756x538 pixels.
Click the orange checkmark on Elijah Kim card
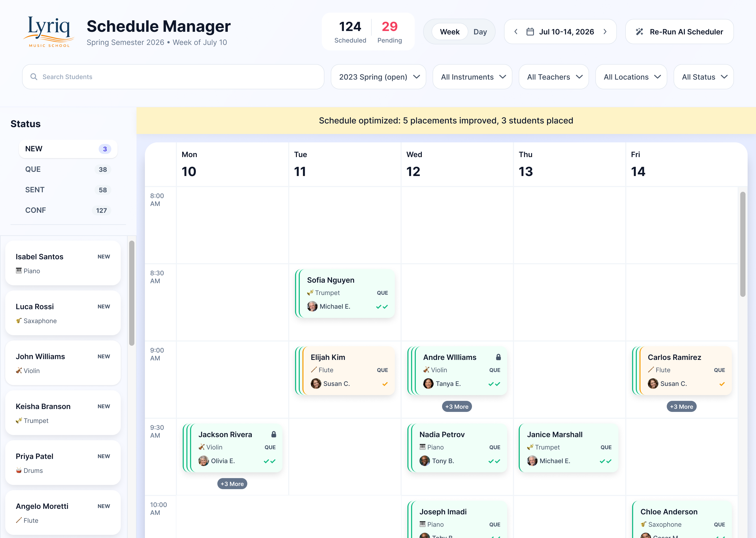(385, 384)
